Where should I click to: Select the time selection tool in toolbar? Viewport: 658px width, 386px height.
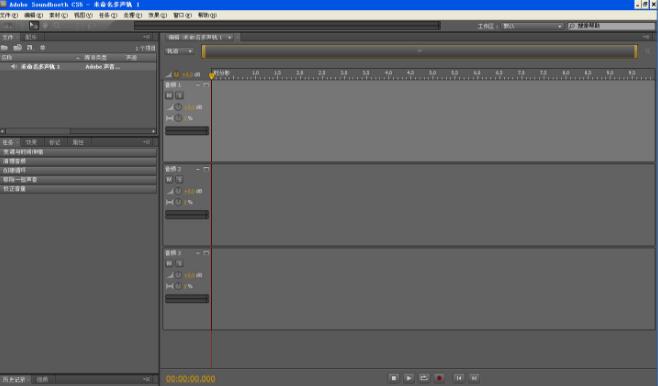34,26
